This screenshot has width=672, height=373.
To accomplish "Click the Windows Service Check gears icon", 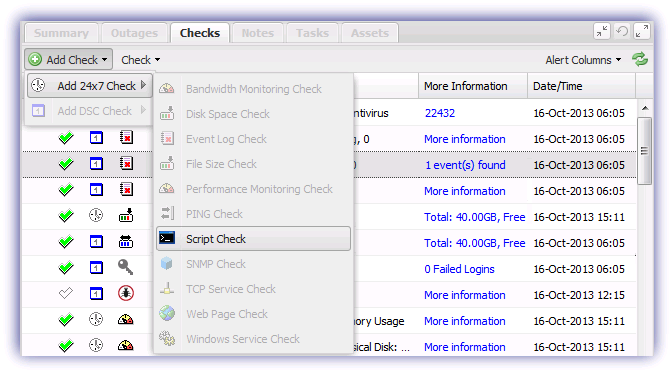I will 167,338.
